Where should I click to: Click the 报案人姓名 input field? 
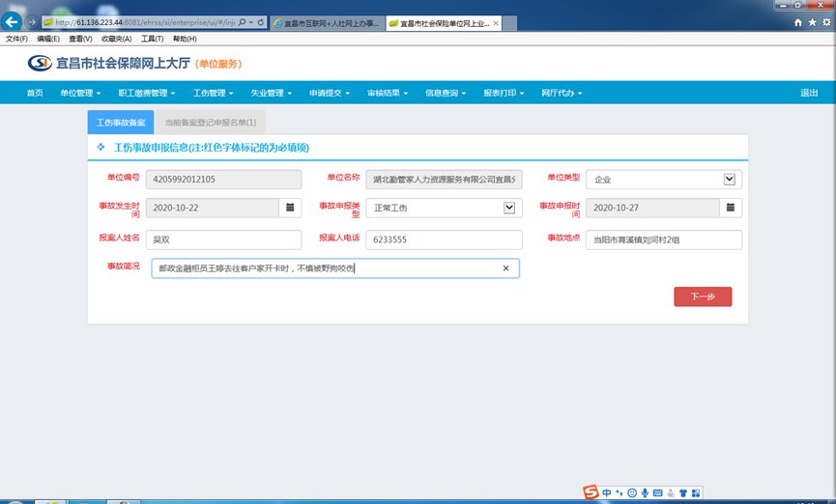coord(222,239)
